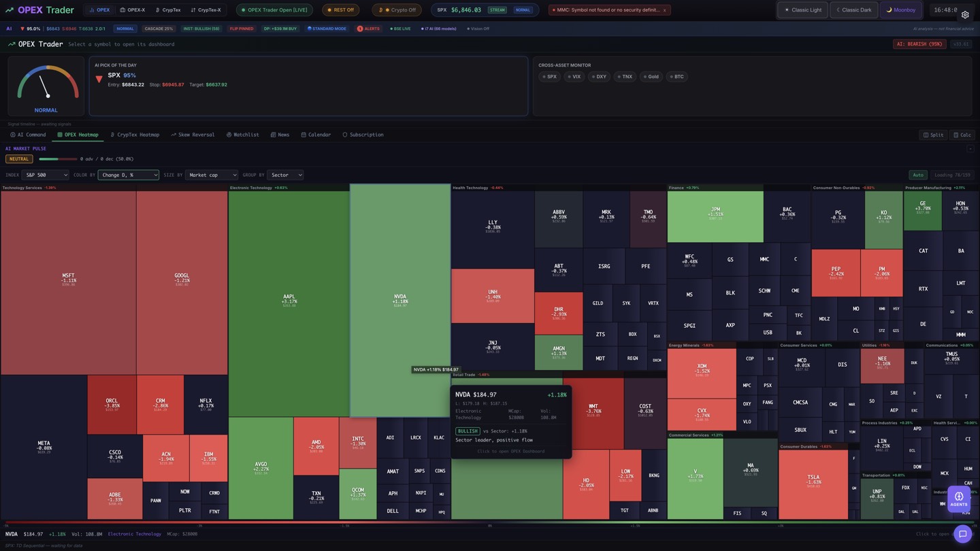Screen dimensions: 980x551
Task: Select the VIX cross-asset chip
Action: (x=574, y=77)
